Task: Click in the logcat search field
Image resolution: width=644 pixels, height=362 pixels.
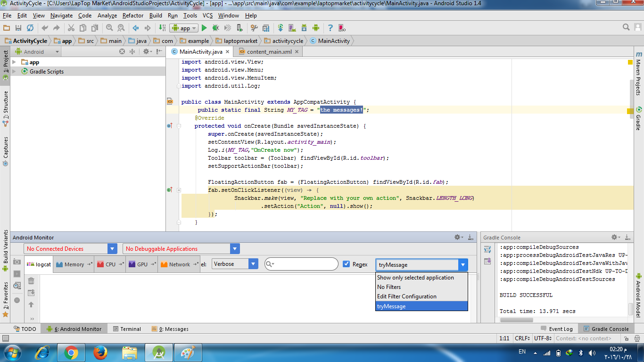Action: [301, 264]
